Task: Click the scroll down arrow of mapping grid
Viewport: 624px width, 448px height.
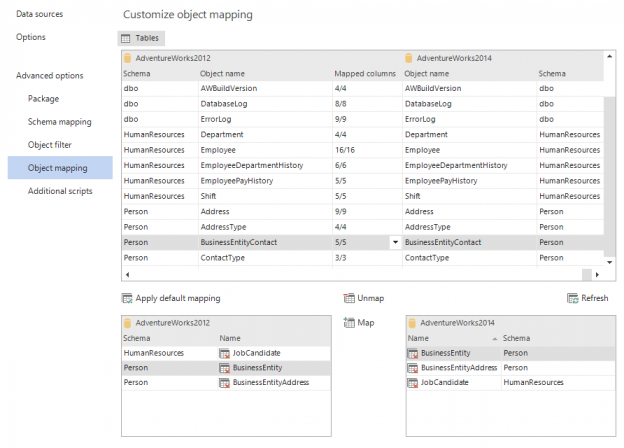Action: [x=609, y=262]
